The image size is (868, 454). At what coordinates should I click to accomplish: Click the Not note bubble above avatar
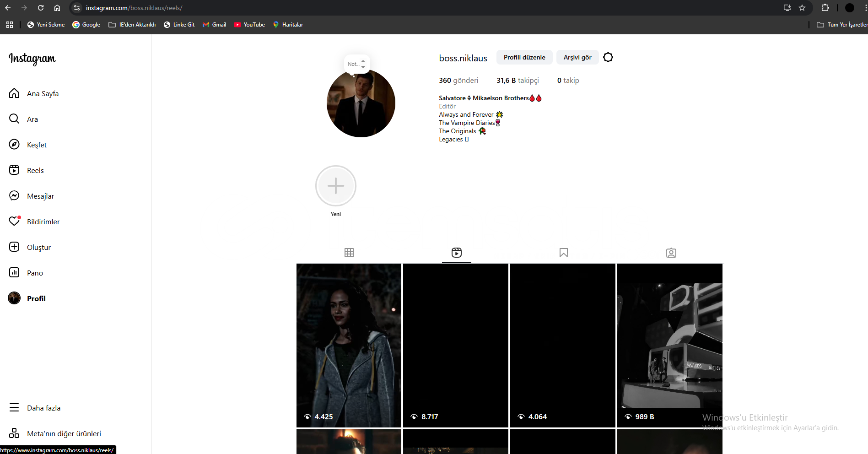[356, 64]
